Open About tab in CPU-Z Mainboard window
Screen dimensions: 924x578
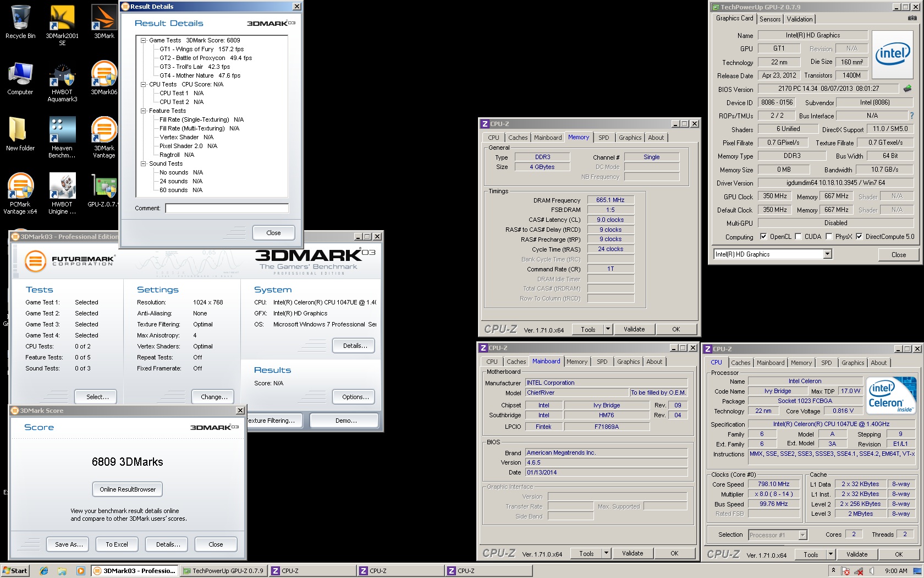point(654,362)
